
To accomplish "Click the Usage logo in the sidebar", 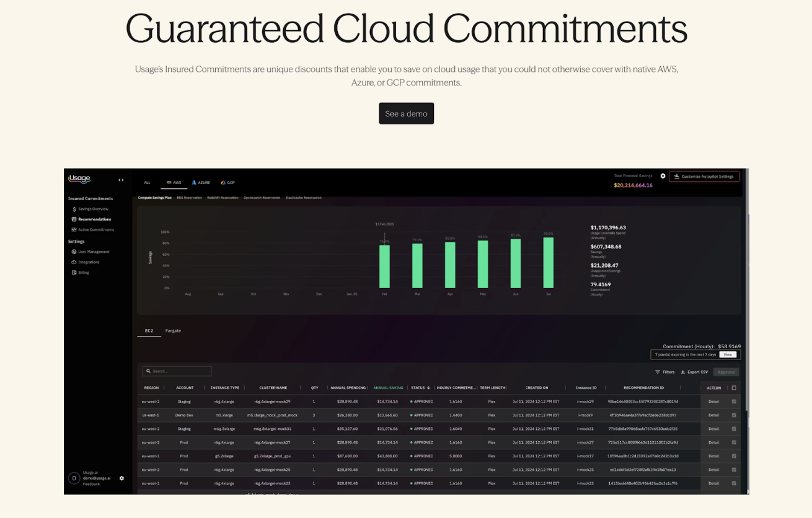I will (x=79, y=179).
